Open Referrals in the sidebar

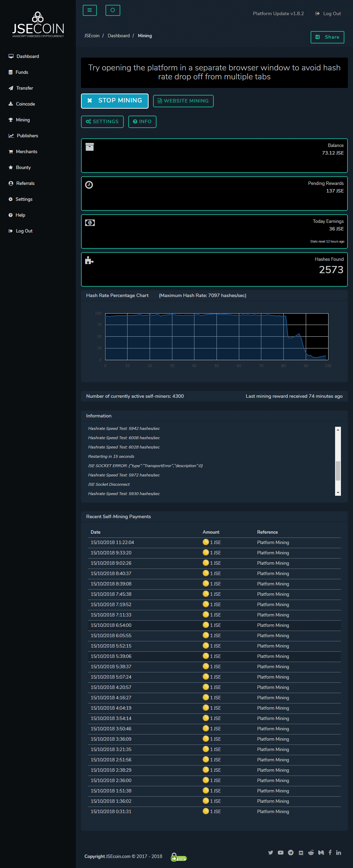point(25,183)
